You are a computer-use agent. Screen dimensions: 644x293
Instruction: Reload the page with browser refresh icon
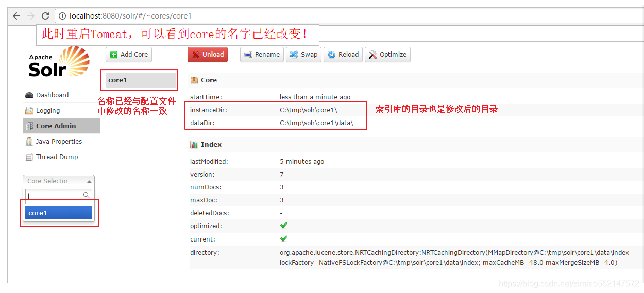[45, 16]
